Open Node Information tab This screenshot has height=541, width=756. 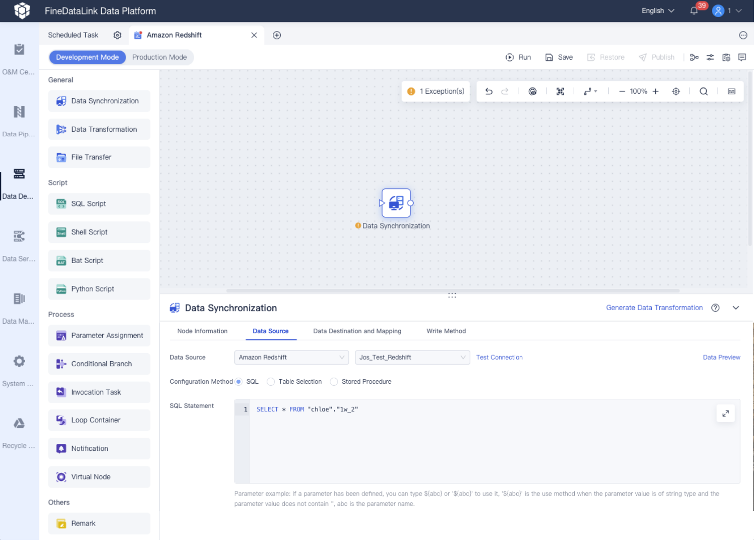tap(202, 331)
